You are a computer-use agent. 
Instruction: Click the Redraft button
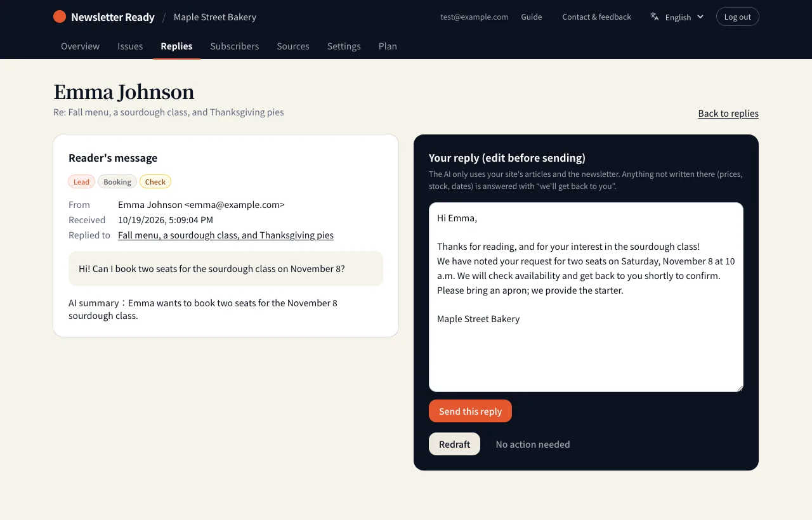pyautogui.click(x=454, y=444)
